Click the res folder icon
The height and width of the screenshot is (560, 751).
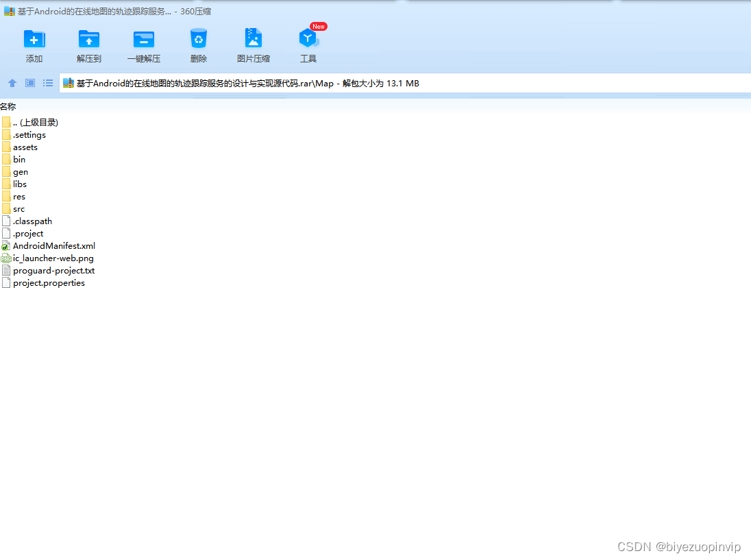point(6,197)
